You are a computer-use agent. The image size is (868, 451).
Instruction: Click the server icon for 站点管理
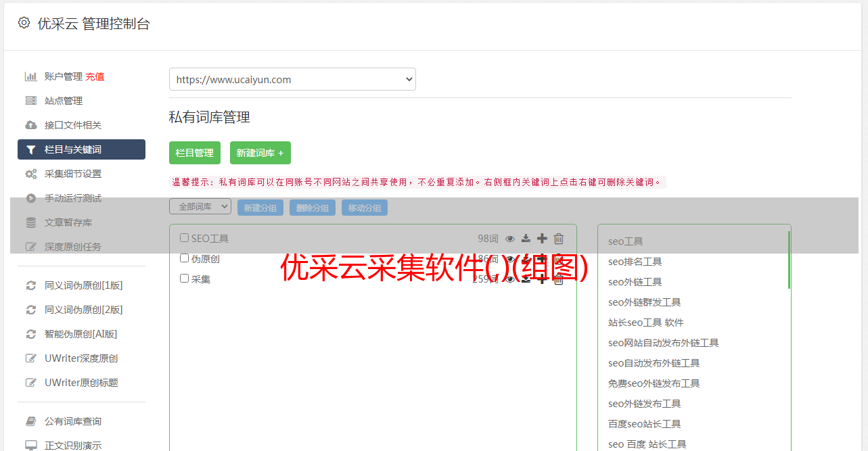(31, 101)
